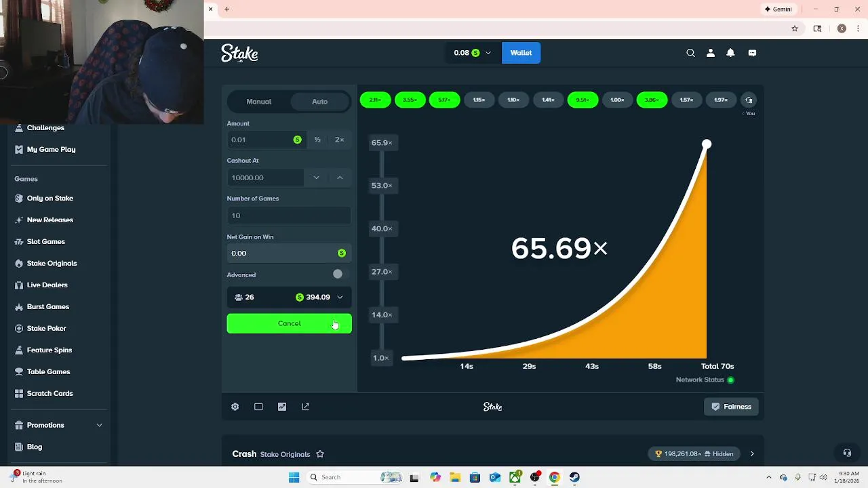
Task: Open Steam from the taskbar
Action: (x=574, y=477)
